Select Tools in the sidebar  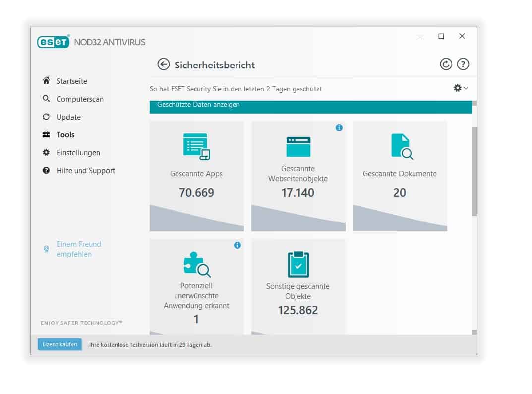point(65,135)
